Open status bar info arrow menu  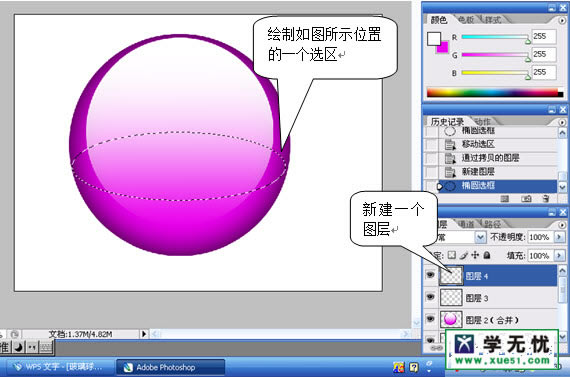[x=144, y=334]
